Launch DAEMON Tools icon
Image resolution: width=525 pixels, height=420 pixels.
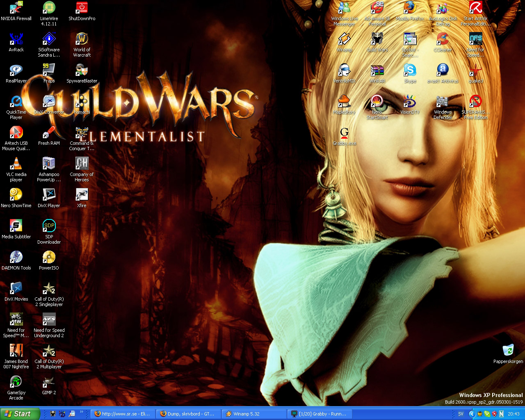point(16,261)
